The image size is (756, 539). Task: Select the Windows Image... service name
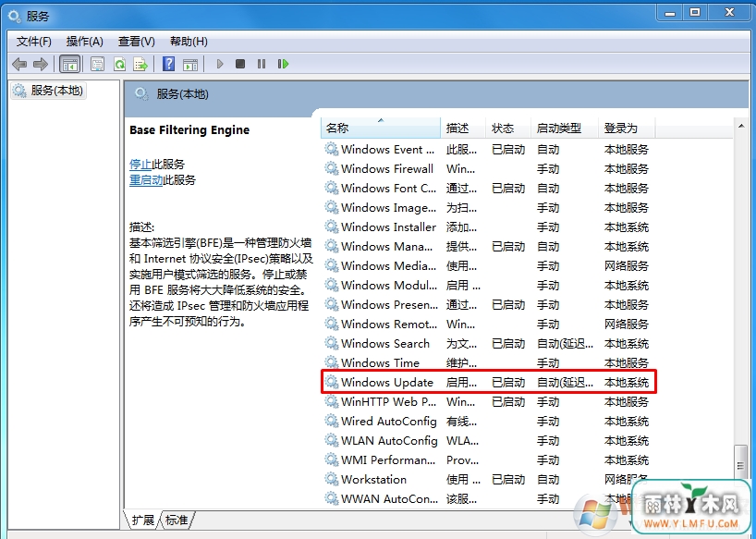[388, 207]
